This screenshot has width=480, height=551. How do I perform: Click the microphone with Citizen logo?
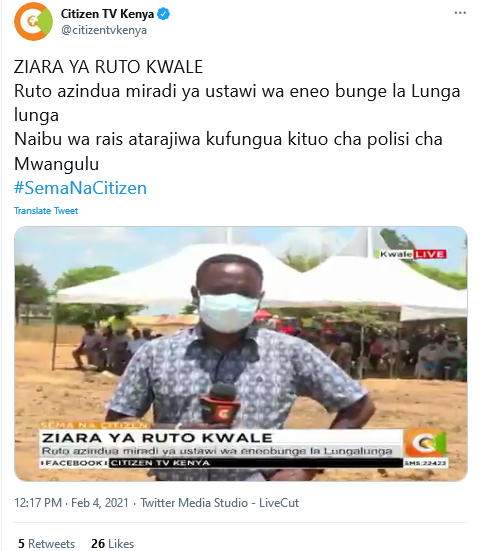coord(220,404)
